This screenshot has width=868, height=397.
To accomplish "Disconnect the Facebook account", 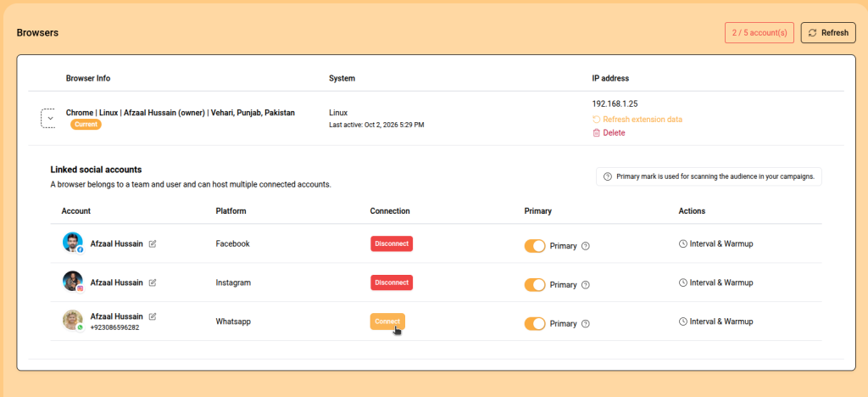I will pos(392,243).
